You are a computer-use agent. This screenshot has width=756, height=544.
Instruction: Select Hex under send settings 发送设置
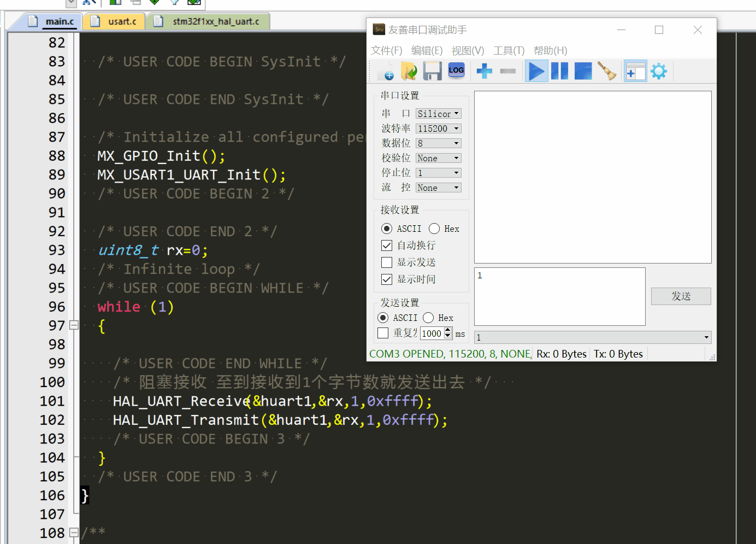pyautogui.click(x=428, y=318)
